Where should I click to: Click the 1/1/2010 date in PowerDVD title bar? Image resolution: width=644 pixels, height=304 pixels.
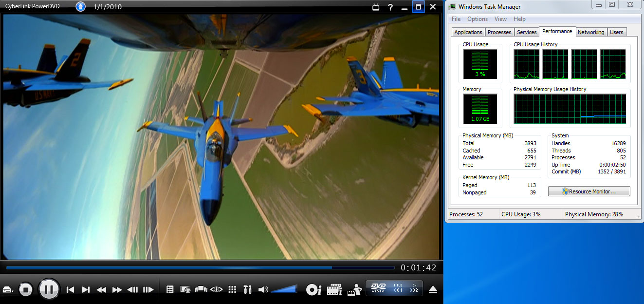click(x=108, y=7)
